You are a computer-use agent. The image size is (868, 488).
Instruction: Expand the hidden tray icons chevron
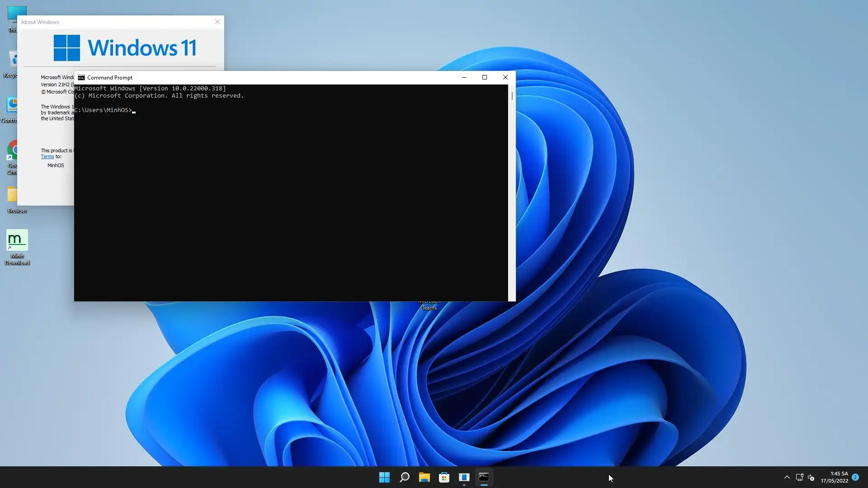(787, 477)
